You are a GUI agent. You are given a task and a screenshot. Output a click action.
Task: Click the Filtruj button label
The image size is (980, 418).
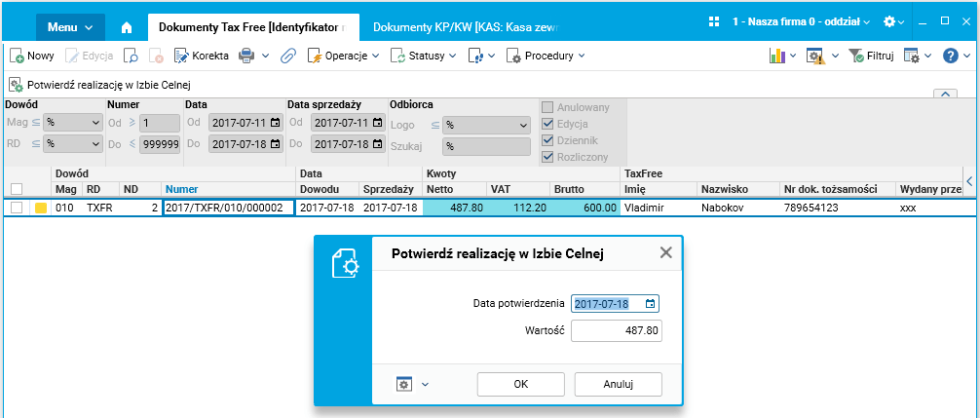(880, 56)
